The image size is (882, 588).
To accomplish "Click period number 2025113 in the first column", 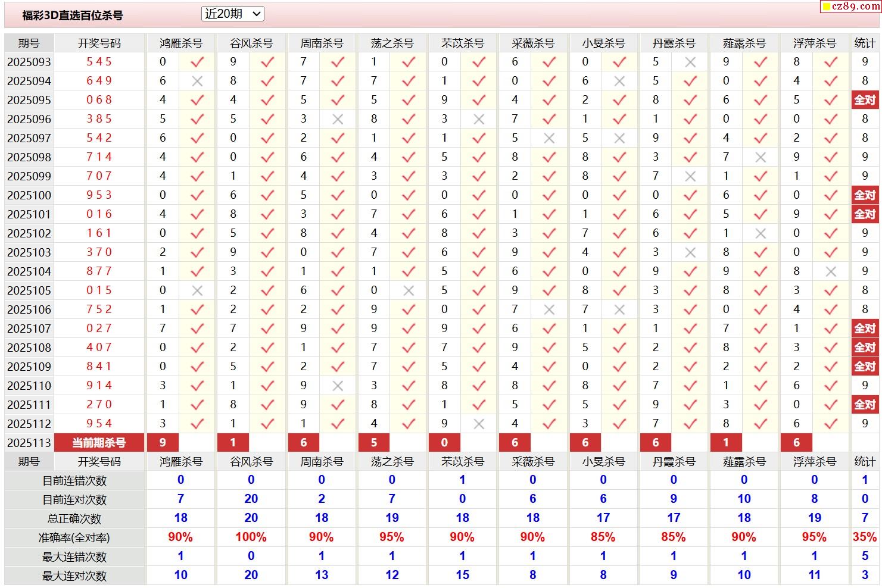I will tap(29, 443).
